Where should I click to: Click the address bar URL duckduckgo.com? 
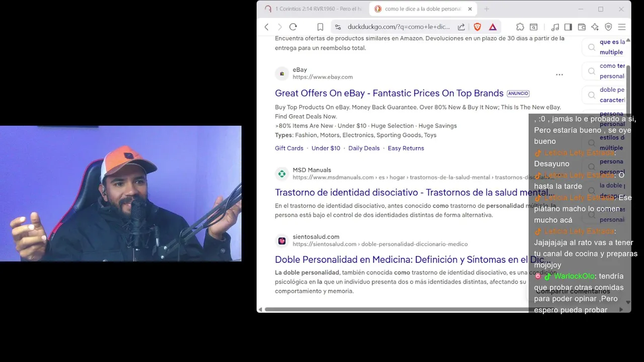point(398,27)
